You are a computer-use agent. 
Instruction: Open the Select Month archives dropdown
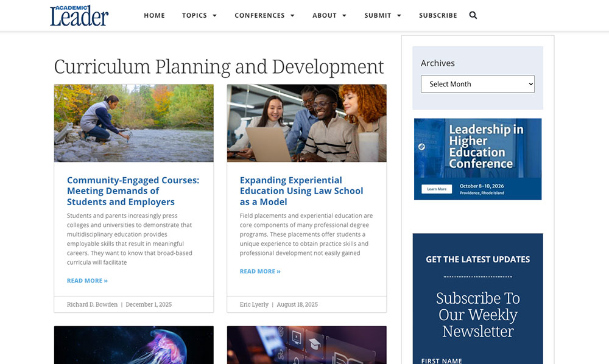coord(477,83)
